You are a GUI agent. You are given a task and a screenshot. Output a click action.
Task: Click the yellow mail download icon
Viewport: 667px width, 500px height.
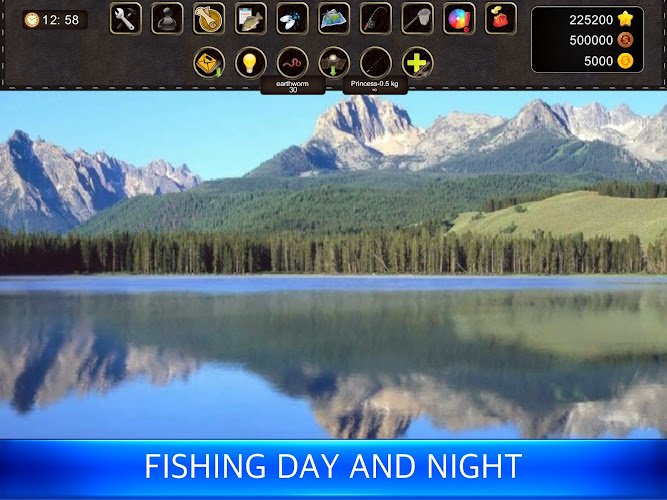[x=209, y=63]
